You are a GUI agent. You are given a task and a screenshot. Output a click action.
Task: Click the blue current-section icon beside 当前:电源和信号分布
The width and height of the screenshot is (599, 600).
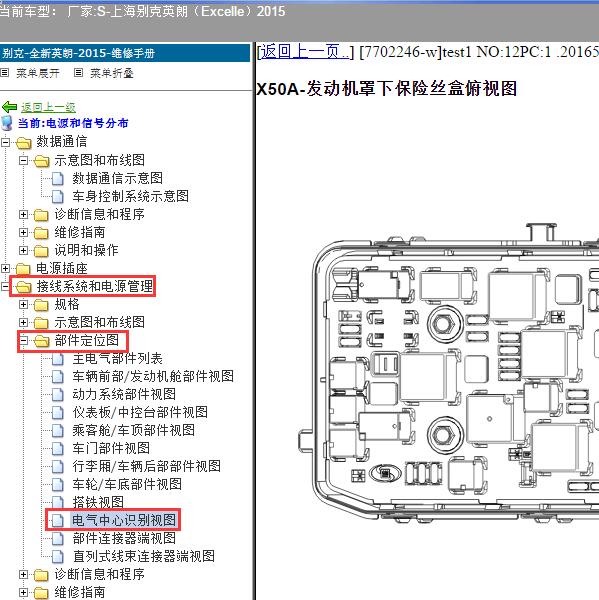click(x=7, y=123)
